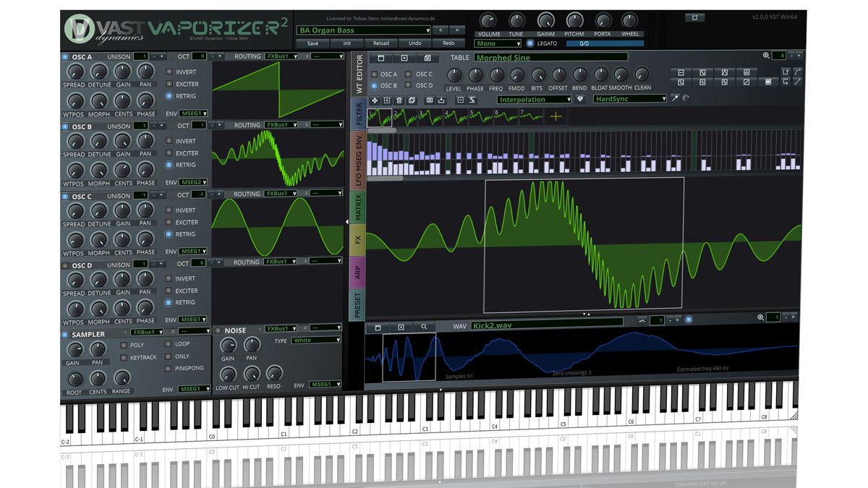The image size is (868, 488).
Task: Select OSC B radio in WT editor
Action: pos(374,85)
